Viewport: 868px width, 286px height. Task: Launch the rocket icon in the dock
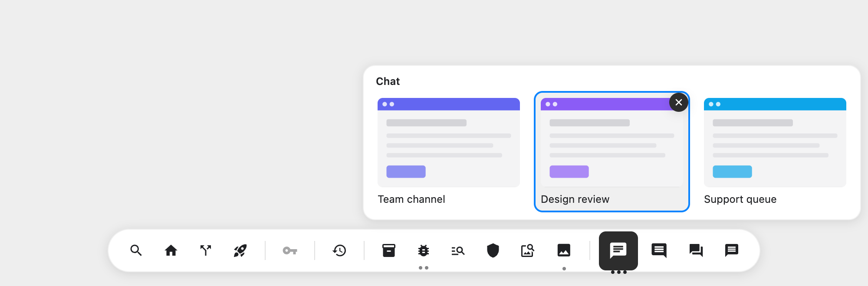240,250
